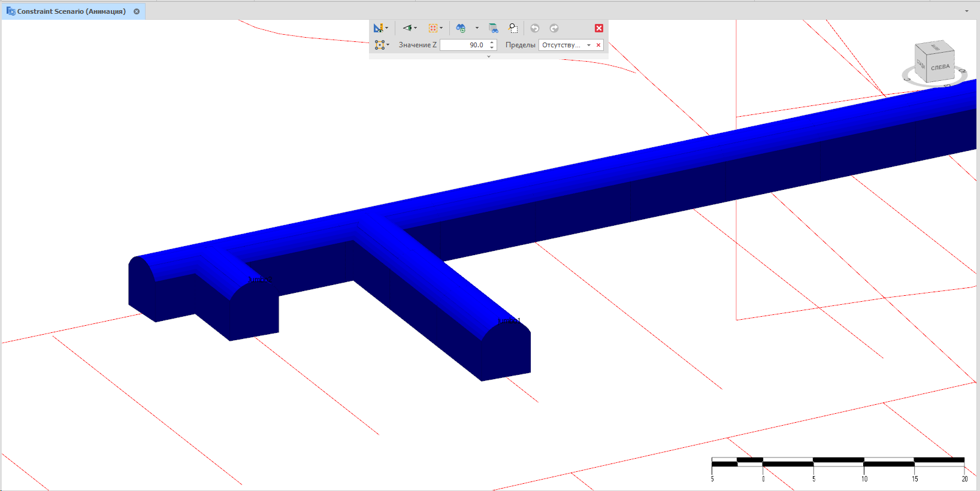Click the magnifier zoom-to-selection icon
Image resolution: width=980 pixels, height=491 pixels.
(x=513, y=28)
